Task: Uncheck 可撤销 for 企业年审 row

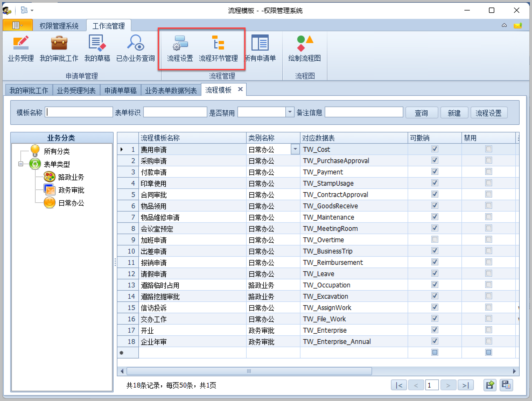Action: pos(435,341)
